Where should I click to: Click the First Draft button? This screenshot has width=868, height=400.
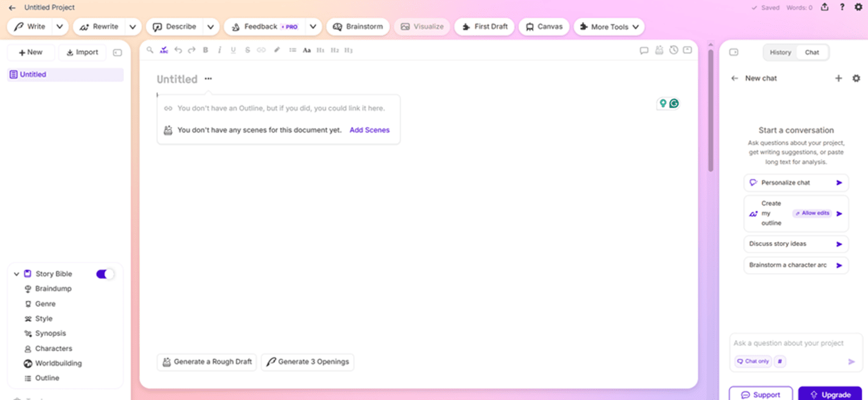tap(484, 27)
